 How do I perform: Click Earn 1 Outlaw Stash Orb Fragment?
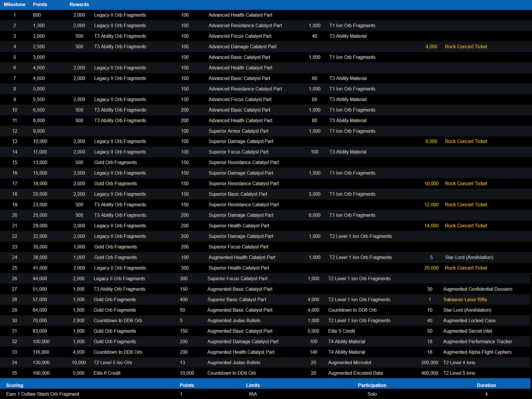click(42, 394)
